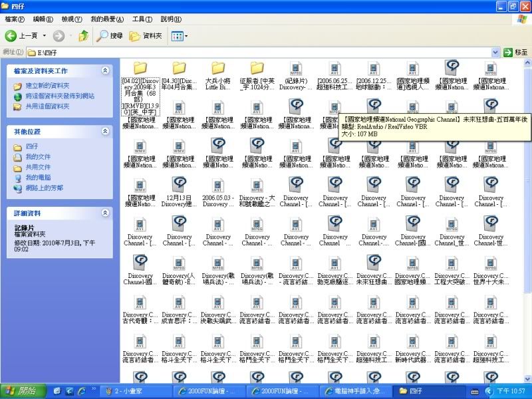Select the [04.02][Discovery 2009年3月合集 folder
Screen dimensions: 532x399
click(140, 88)
